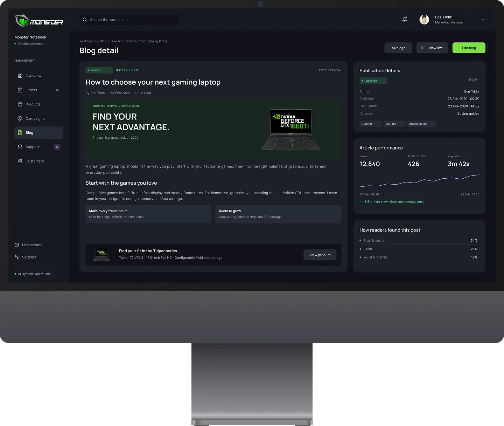
Task: Click the All blogs button
Action: pyautogui.click(x=398, y=48)
